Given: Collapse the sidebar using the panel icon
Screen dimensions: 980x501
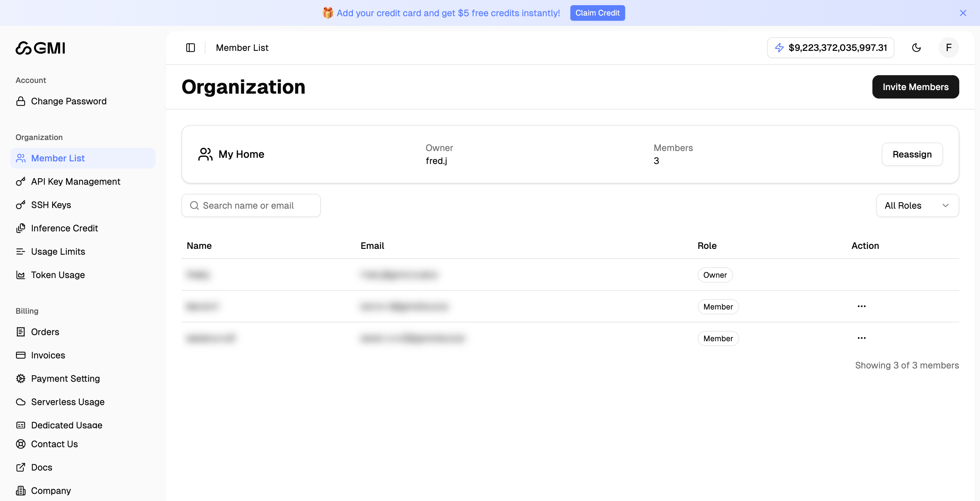Looking at the screenshot, I should (x=190, y=48).
